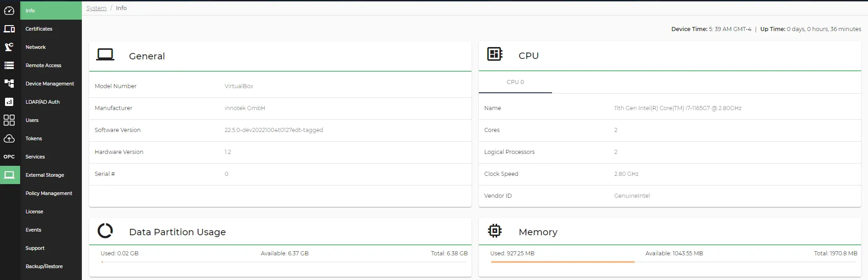Click the devices icon in the left rail
Viewport: 868px width, 280px height.
tap(9, 29)
